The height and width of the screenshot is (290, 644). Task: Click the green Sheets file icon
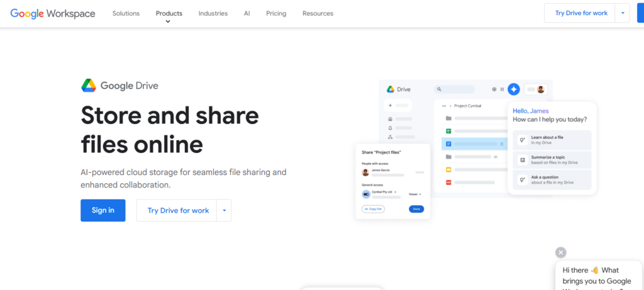[448, 131]
